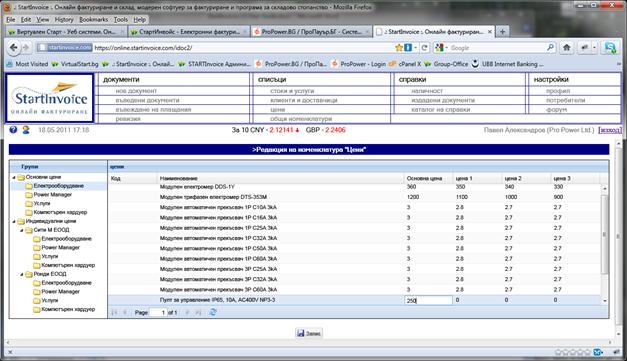Viewport: 627px width, 361px height.
Task: Click the search magnifier in Google box
Action: 551,48
